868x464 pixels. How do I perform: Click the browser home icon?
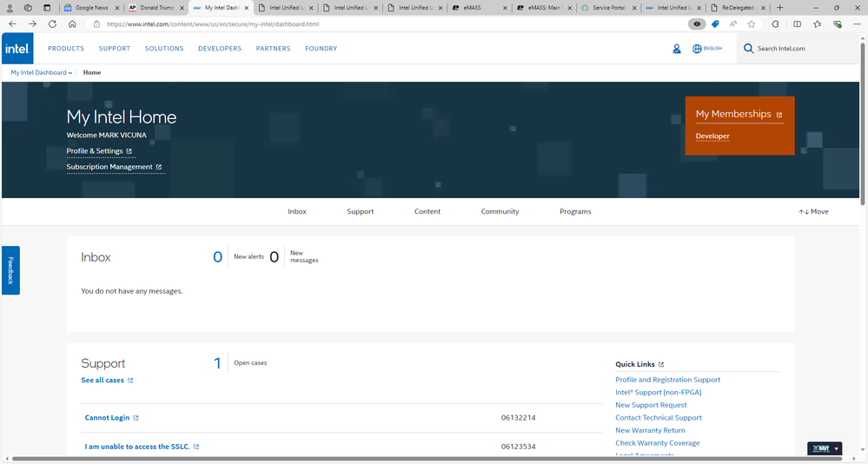[72, 23]
